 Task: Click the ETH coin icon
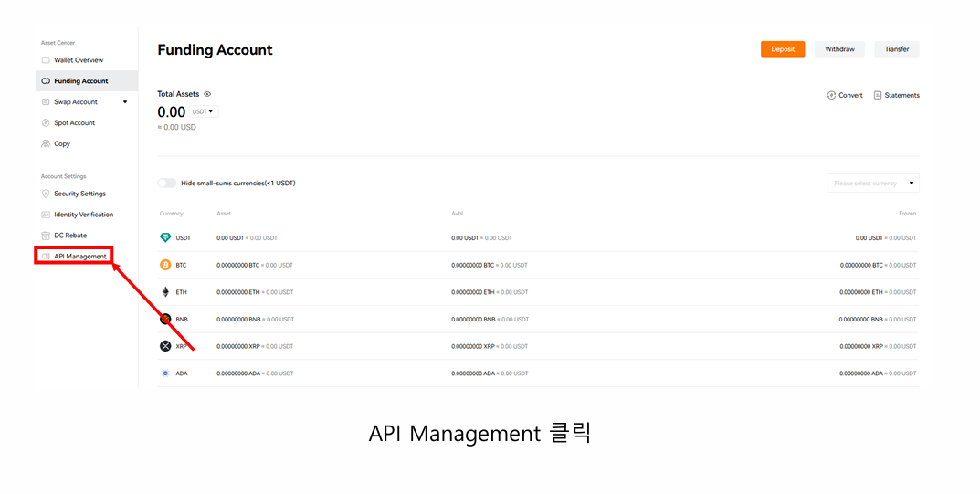click(x=165, y=292)
